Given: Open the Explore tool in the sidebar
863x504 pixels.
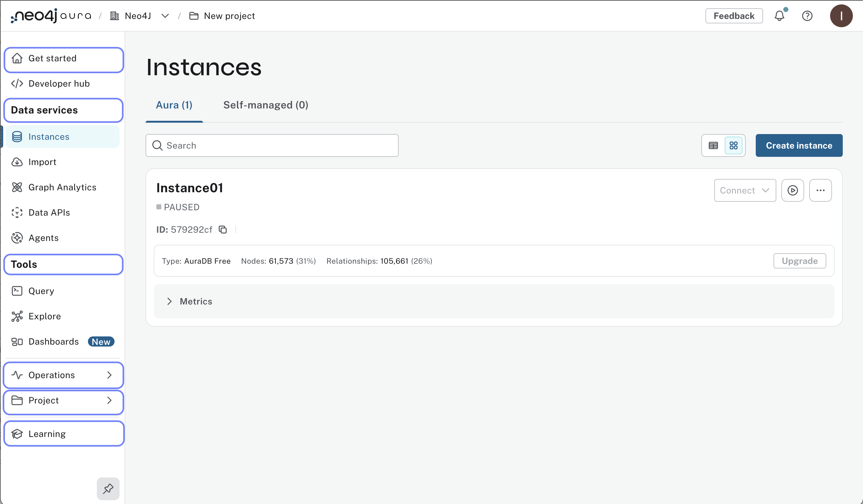Looking at the screenshot, I should (45, 316).
